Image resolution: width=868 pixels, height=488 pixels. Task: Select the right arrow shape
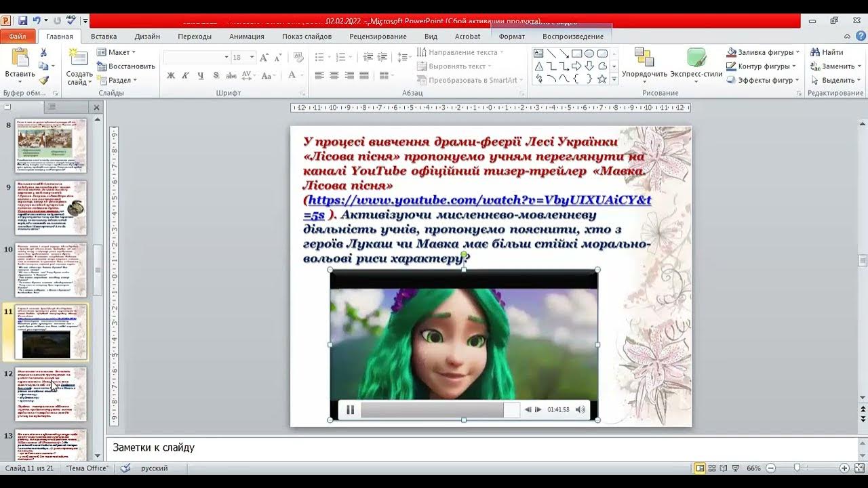[576, 66]
